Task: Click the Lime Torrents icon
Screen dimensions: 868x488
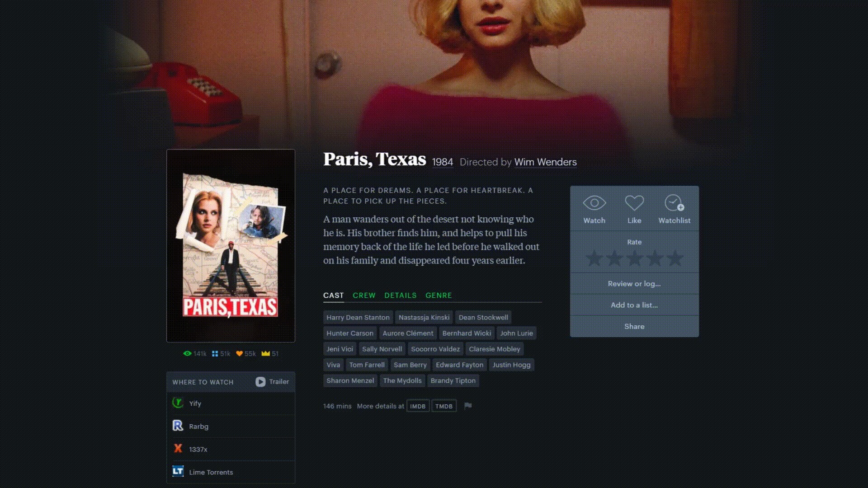Action: [x=178, y=472]
